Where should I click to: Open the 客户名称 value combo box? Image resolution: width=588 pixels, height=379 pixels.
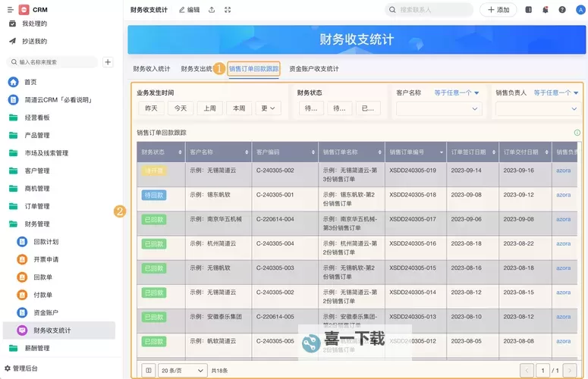point(439,108)
